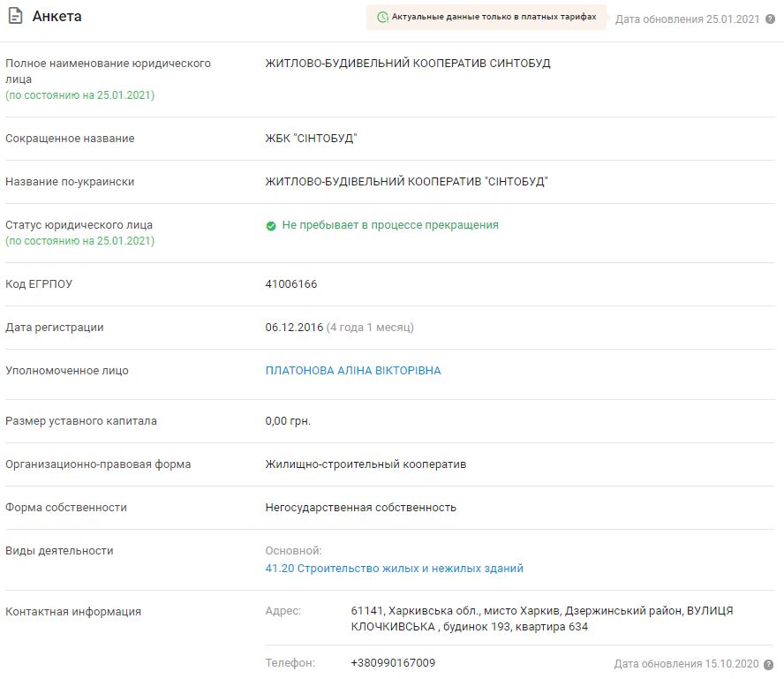Click the Анкета section heading

tap(57, 17)
